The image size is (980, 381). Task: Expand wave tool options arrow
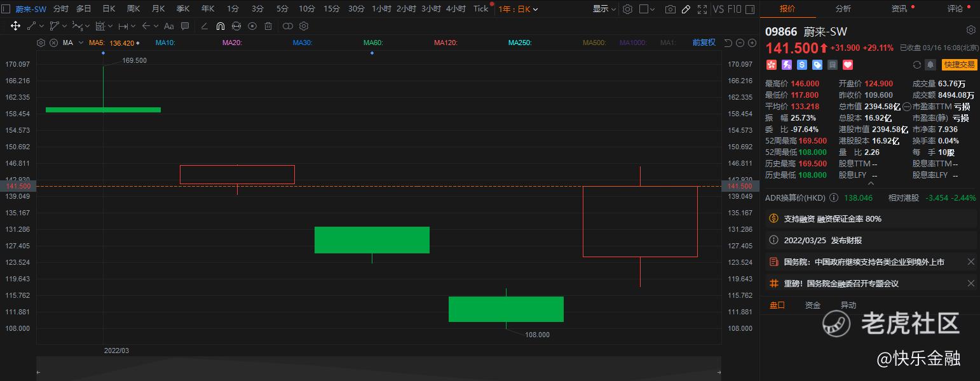click(88, 26)
